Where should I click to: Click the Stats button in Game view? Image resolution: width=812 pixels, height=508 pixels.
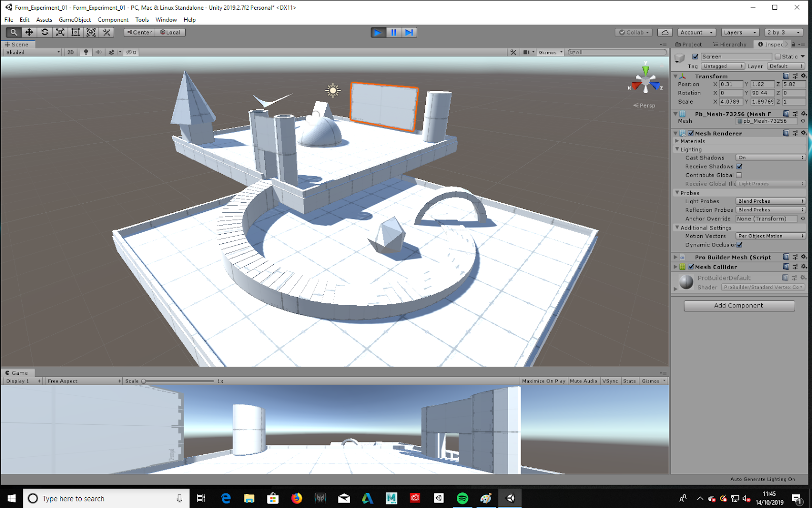tap(629, 381)
